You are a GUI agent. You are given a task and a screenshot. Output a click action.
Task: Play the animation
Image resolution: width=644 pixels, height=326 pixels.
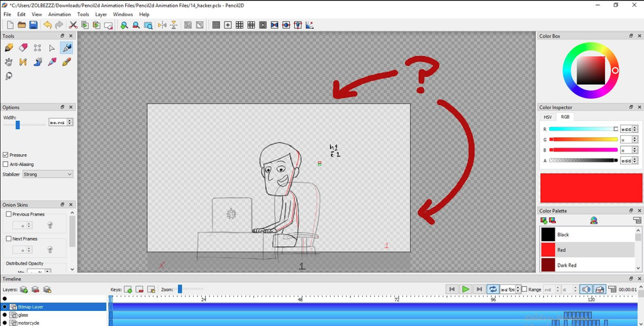click(466, 289)
